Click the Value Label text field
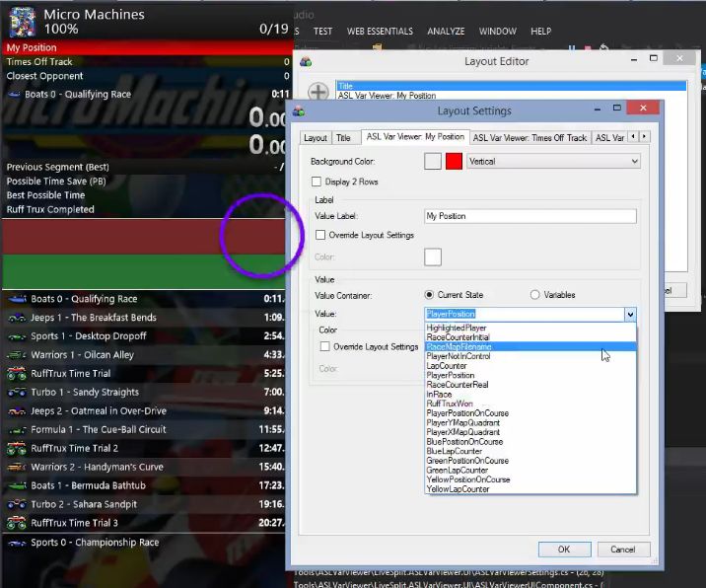 click(x=530, y=216)
